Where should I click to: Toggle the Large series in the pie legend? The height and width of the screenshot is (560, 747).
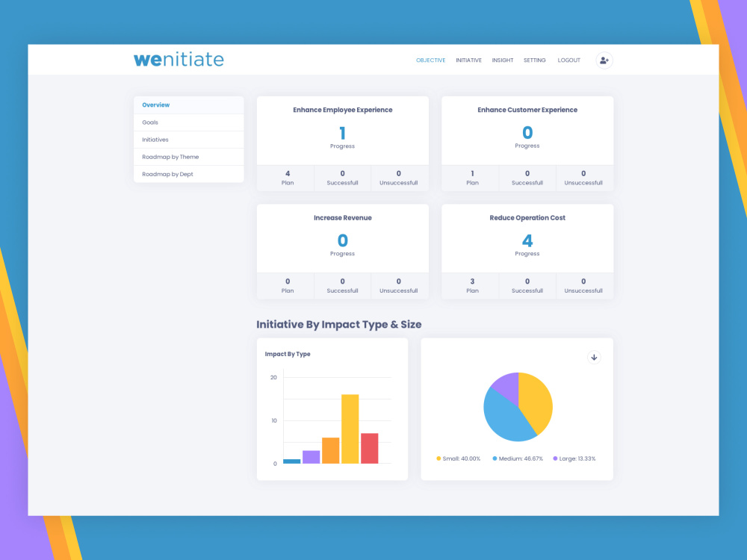pos(576,458)
